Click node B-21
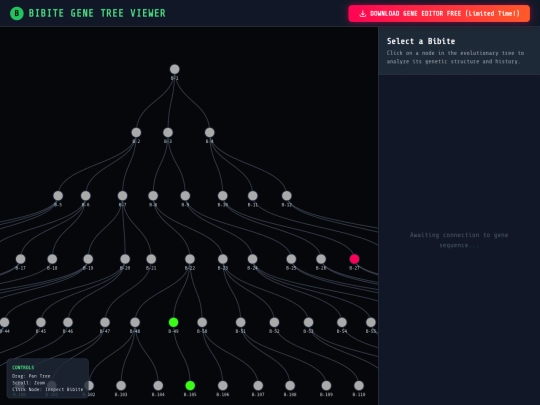Viewport: 540px width, 405px height. [151, 259]
